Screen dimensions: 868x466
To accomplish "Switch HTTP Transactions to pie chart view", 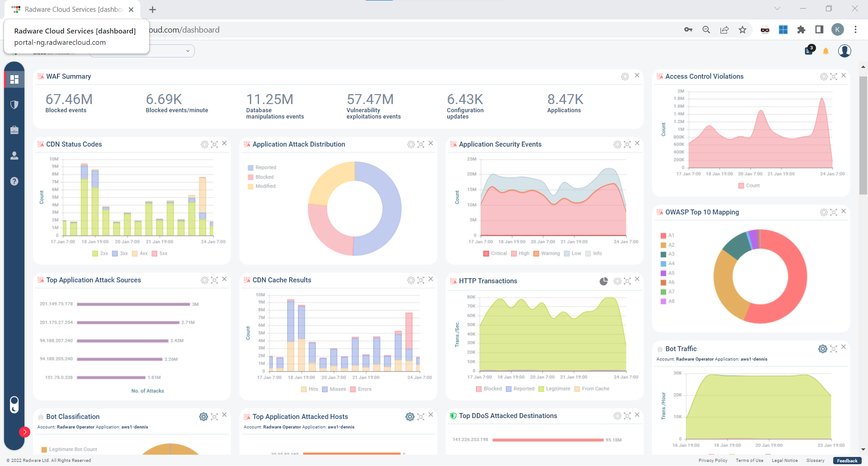I will (x=604, y=281).
